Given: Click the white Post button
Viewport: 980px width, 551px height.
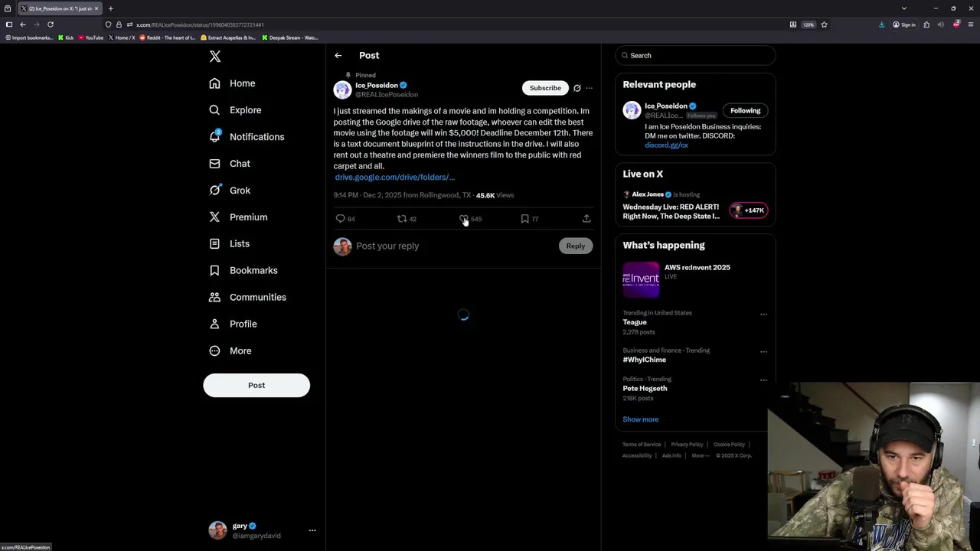Looking at the screenshot, I should click(256, 385).
